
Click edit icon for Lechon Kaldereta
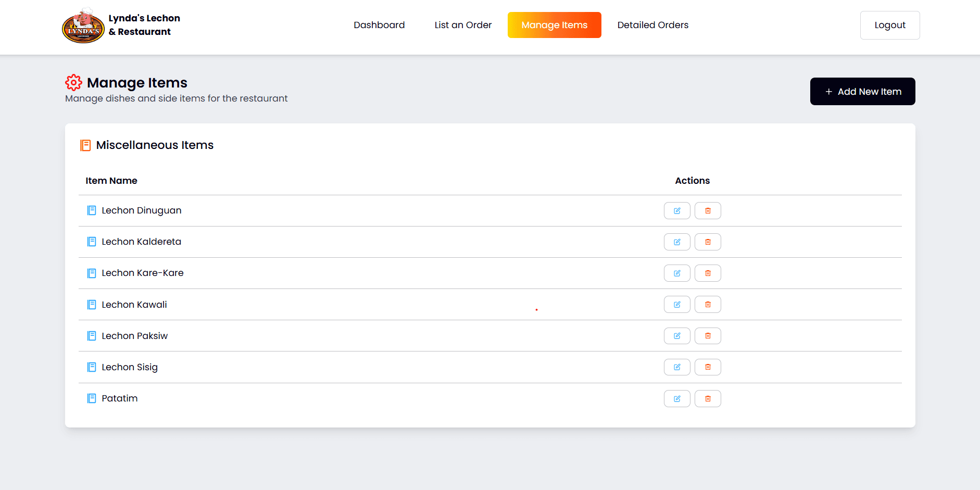click(676, 242)
